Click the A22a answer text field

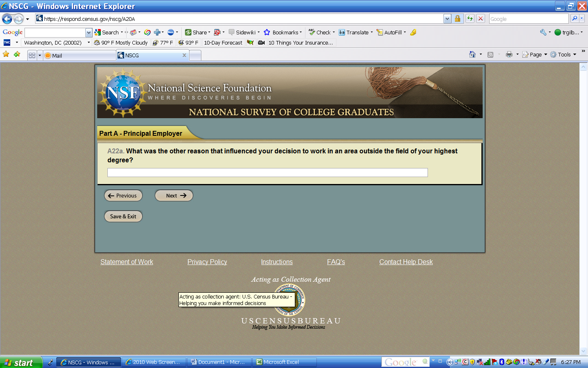coord(267,173)
